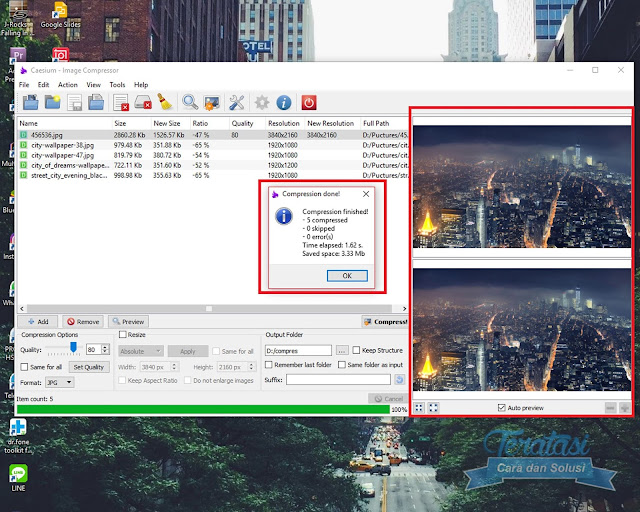This screenshot has width=640, height=512.
Task: Click the red power Exit icon
Action: [x=309, y=102]
